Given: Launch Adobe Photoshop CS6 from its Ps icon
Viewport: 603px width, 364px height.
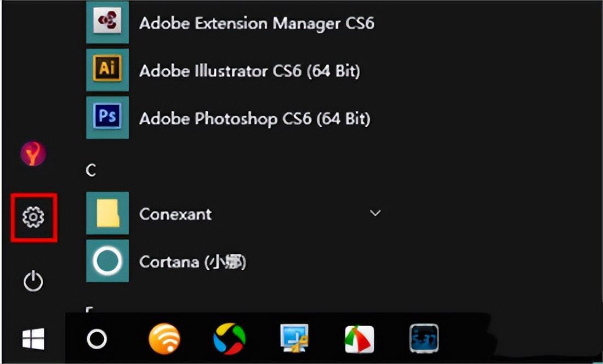Looking at the screenshot, I should pos(107,118).
